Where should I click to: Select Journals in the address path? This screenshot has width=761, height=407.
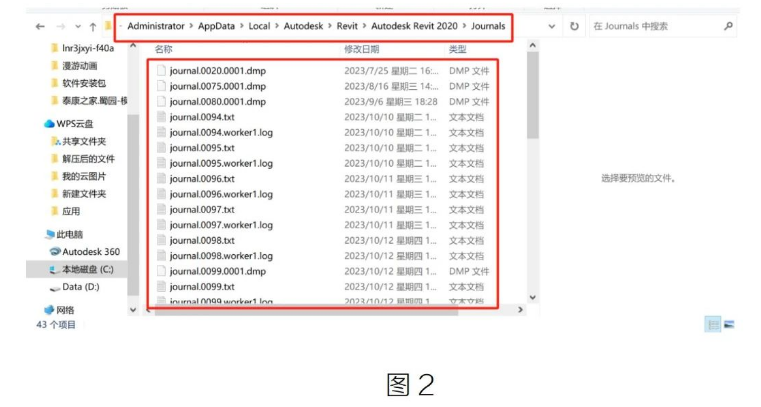point(488,26)
